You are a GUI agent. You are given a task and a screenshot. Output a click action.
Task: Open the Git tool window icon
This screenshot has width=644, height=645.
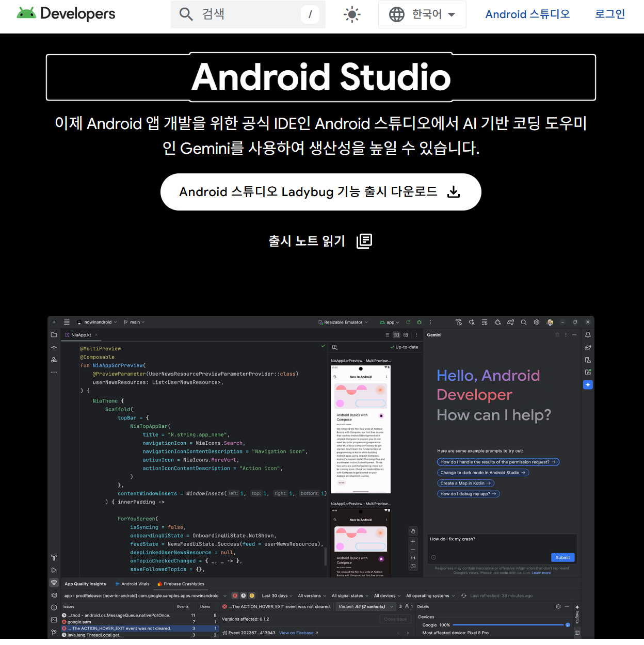54,632
